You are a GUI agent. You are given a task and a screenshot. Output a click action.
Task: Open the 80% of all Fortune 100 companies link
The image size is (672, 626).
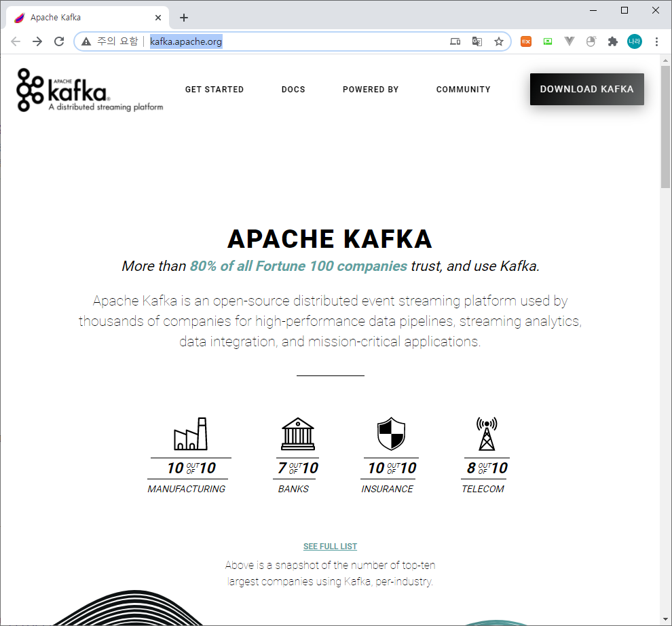tap(298, 266)
